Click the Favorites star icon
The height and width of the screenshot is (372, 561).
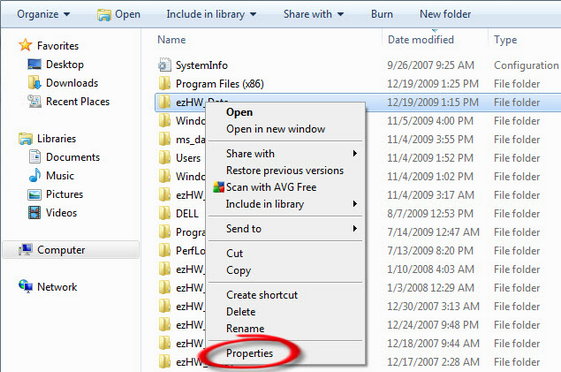(x=25, y=45)
